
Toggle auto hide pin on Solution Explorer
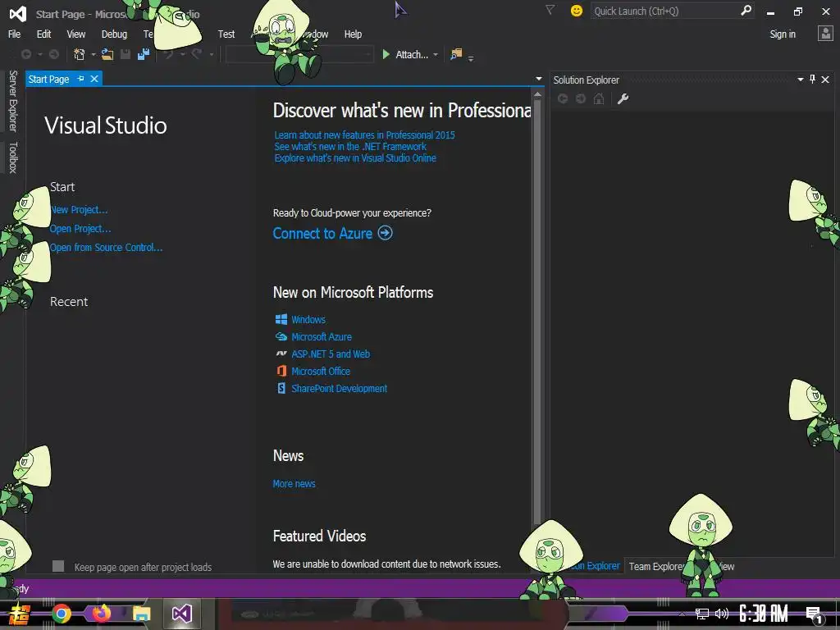point(812,80)
